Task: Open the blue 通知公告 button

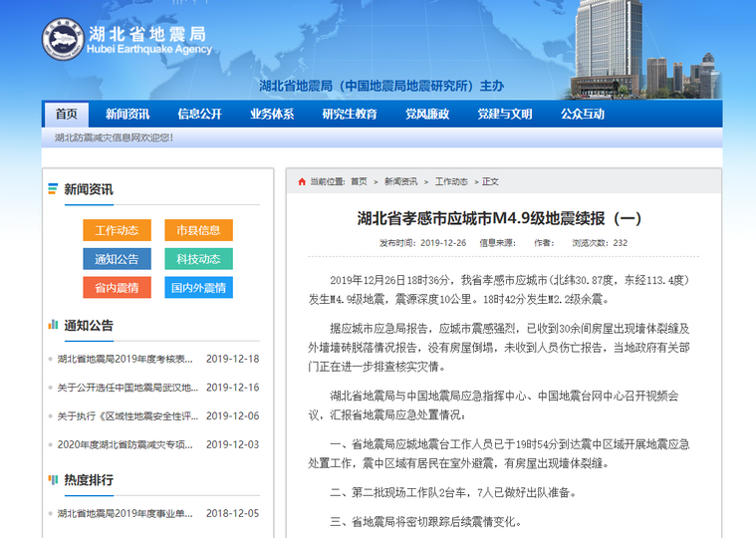Action: pyautogui.click(x=117, y=259)
